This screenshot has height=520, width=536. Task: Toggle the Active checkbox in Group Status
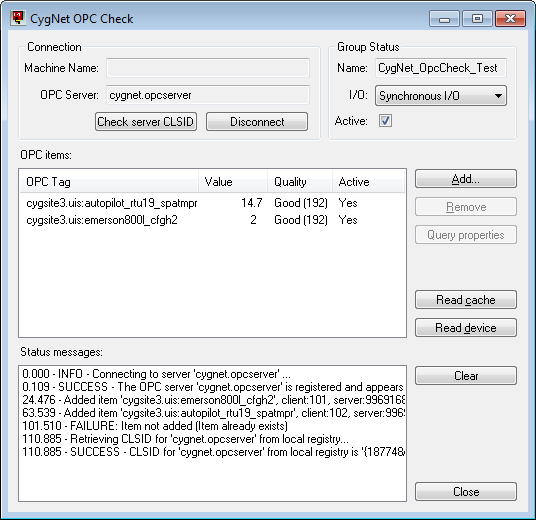tap(385, 121)
